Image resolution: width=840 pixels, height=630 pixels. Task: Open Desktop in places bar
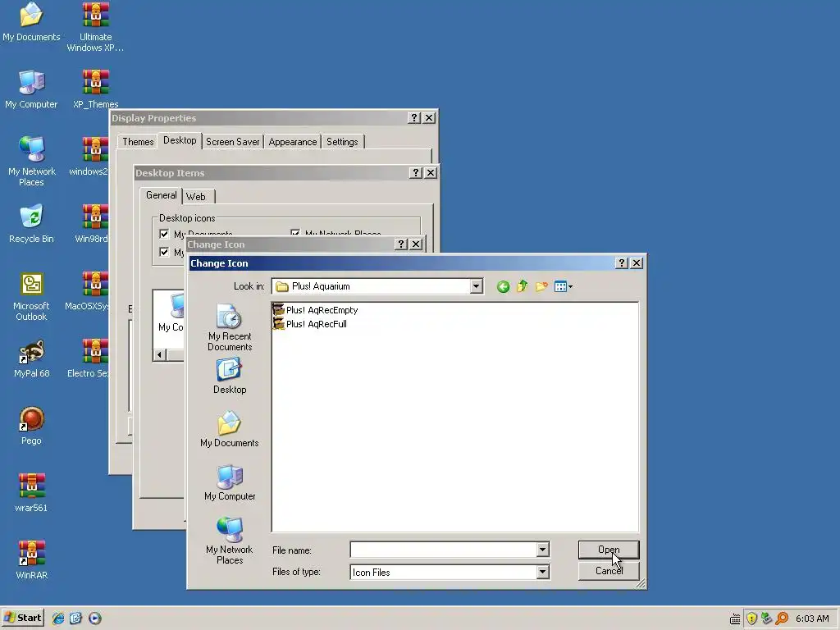[x=230, y=377]
